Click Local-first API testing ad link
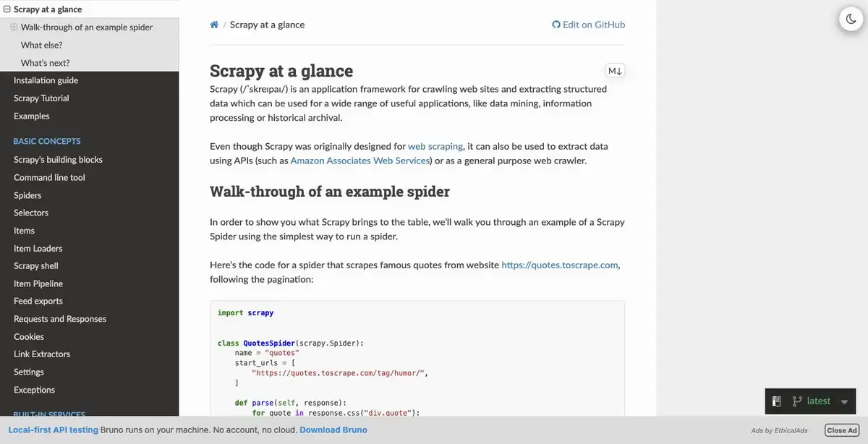Viewport: 868px width, 444px height. [53, 430]
